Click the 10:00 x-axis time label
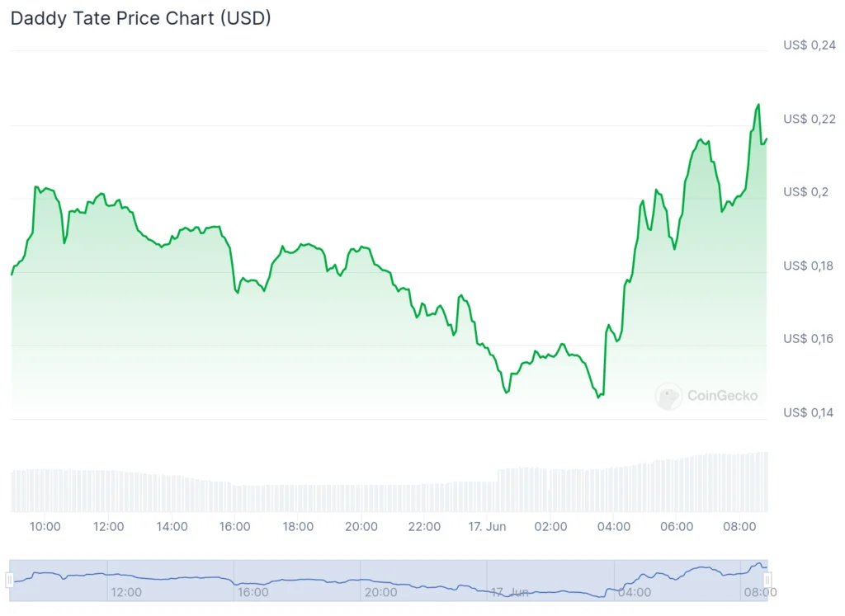This screenshot has height=616, width=845. point(45,527)
